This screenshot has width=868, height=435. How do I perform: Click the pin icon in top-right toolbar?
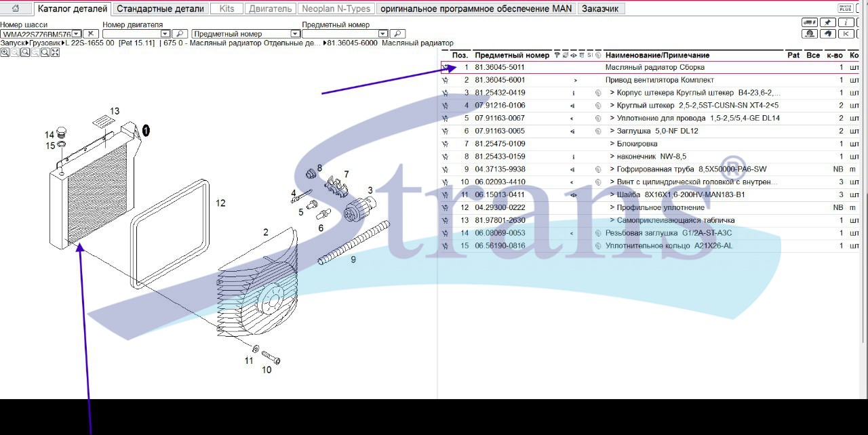[827, 23]
